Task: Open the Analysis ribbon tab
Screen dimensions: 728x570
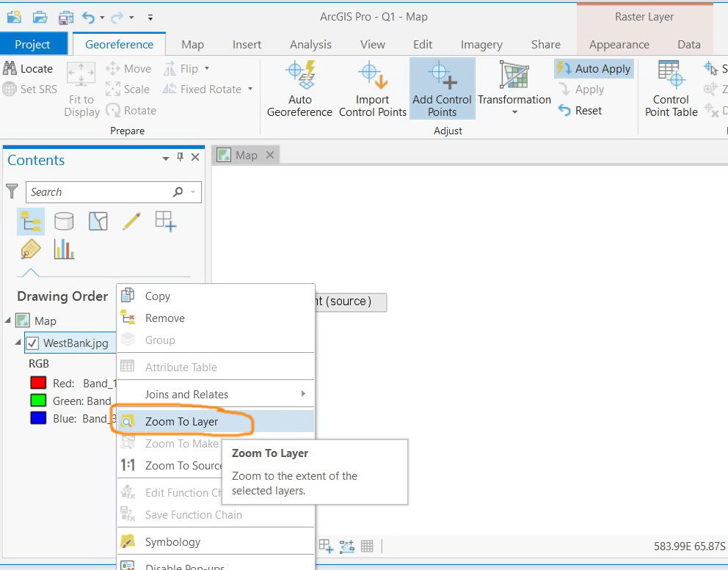Action: point(310,45)
